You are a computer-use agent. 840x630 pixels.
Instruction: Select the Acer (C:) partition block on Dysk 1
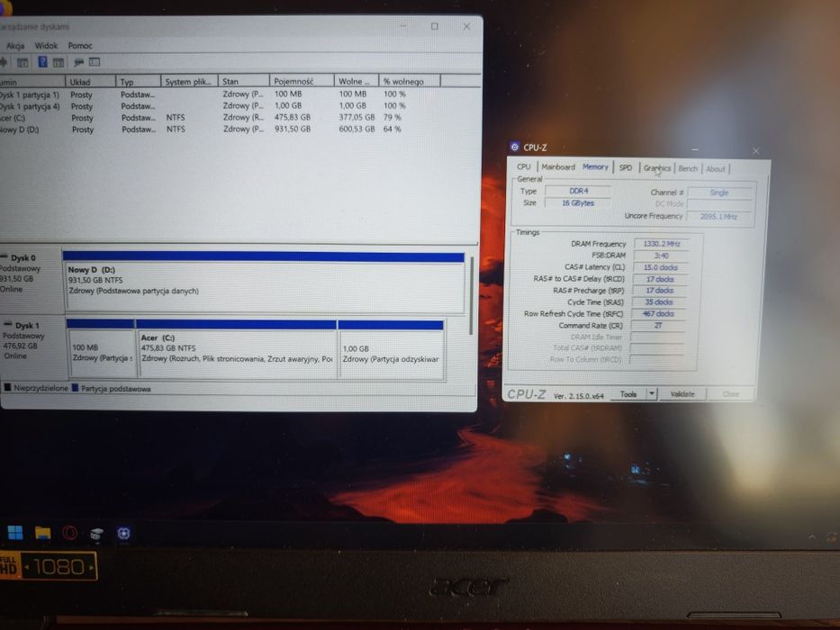[x=237, y=349]
